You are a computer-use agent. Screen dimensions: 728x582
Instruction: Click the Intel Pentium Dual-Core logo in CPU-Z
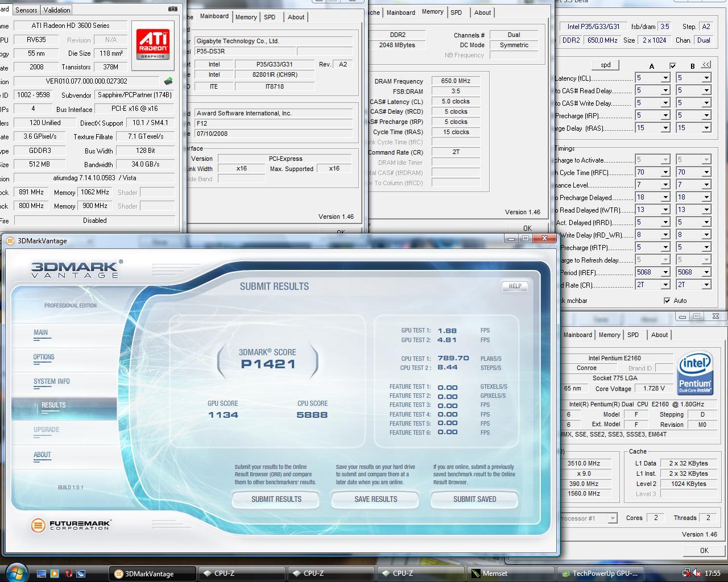[695, 373]
